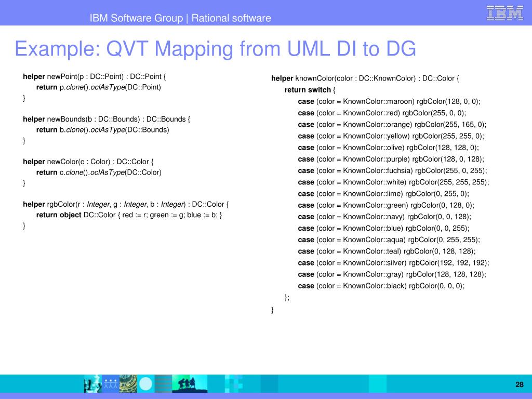
Task: Click the "return object DC::Color" line
Action: (129, 215)
